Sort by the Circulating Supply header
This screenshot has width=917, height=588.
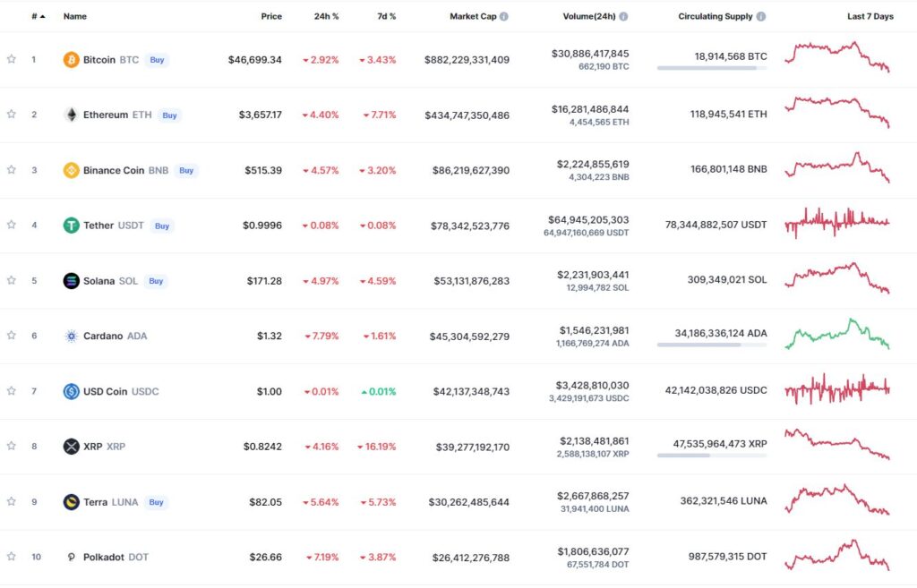pos(716,16)
